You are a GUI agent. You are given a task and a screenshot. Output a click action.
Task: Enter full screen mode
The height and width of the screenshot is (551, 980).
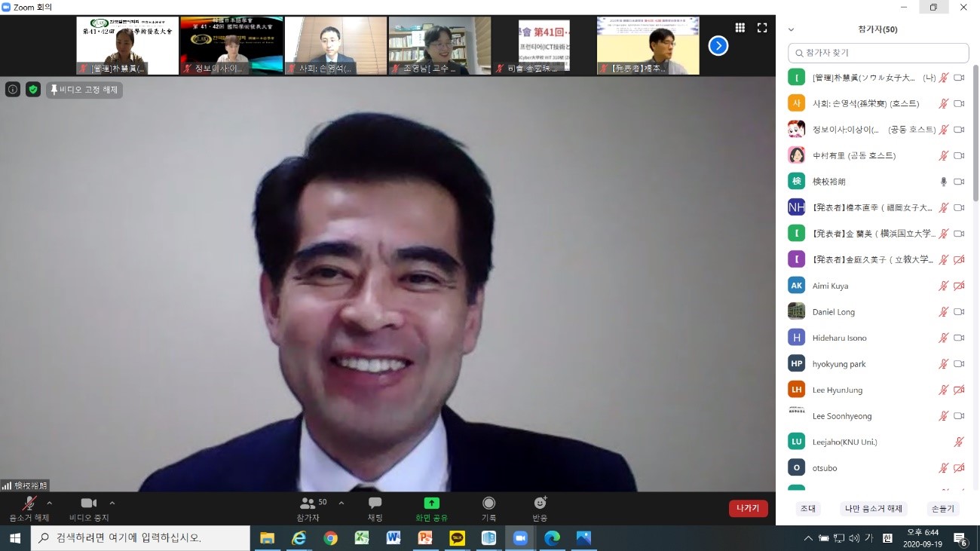762,28
